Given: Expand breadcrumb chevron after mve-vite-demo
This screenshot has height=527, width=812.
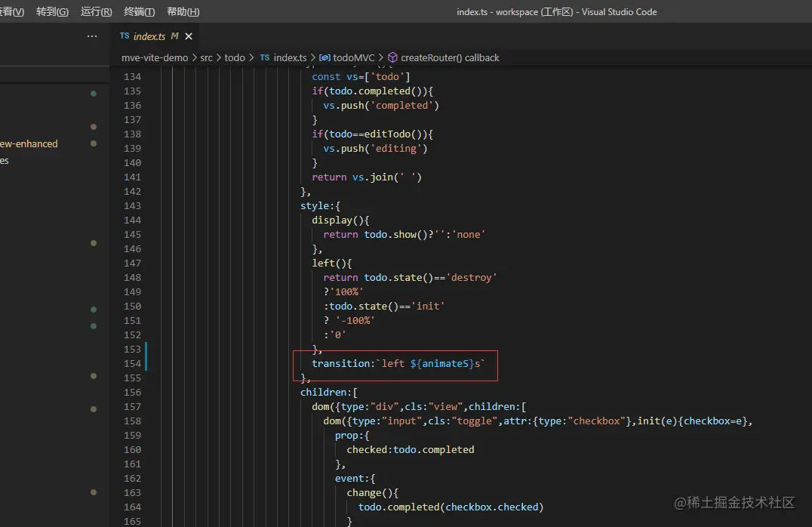Looking at the screenshot, I should point(194,57).
